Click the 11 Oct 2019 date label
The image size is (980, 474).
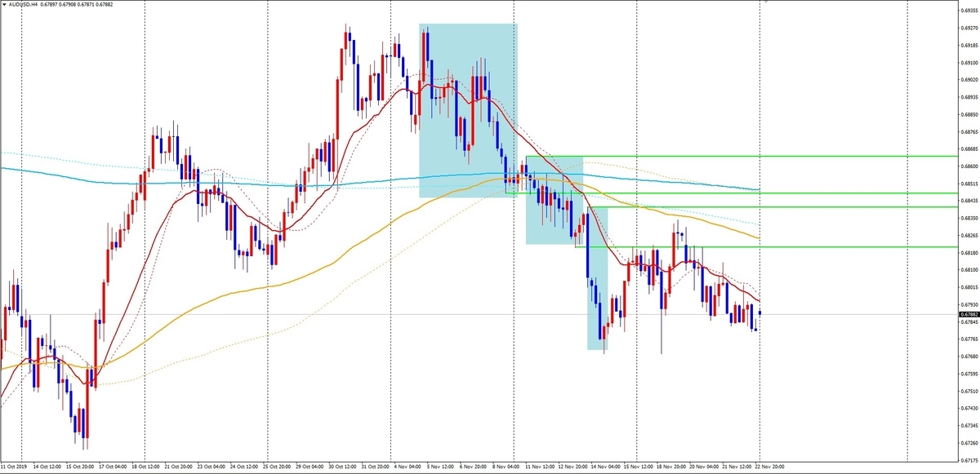click(x=12, y=467)
